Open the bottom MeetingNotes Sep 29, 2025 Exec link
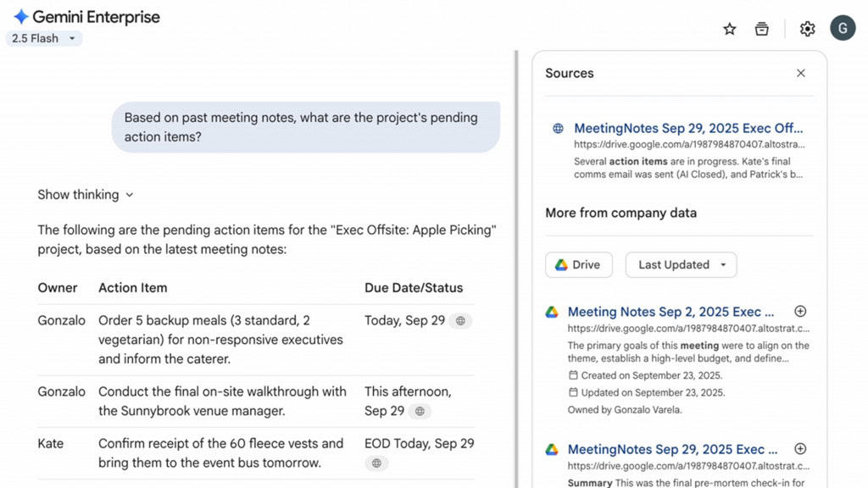Image resolution: width=868 pixels, height=488 pixels. pos(672,449)
